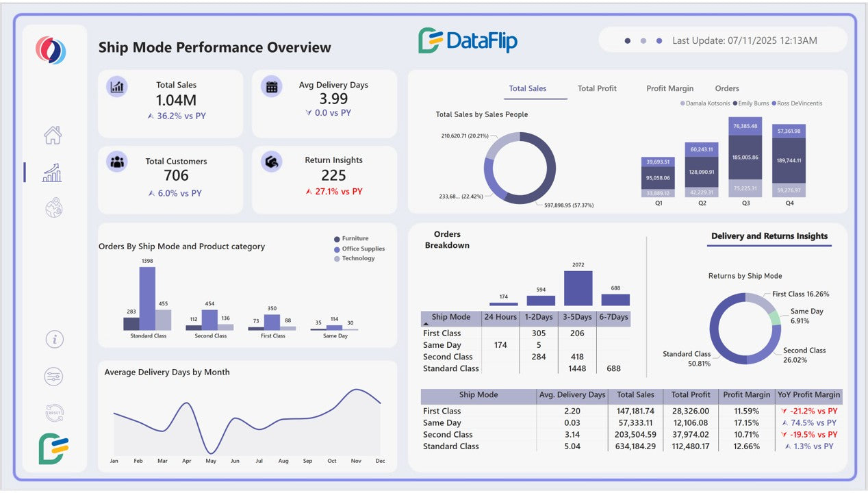Select the 3-5Days bar in Orders Breakdown
868x493 pixels.
point(578,288)
